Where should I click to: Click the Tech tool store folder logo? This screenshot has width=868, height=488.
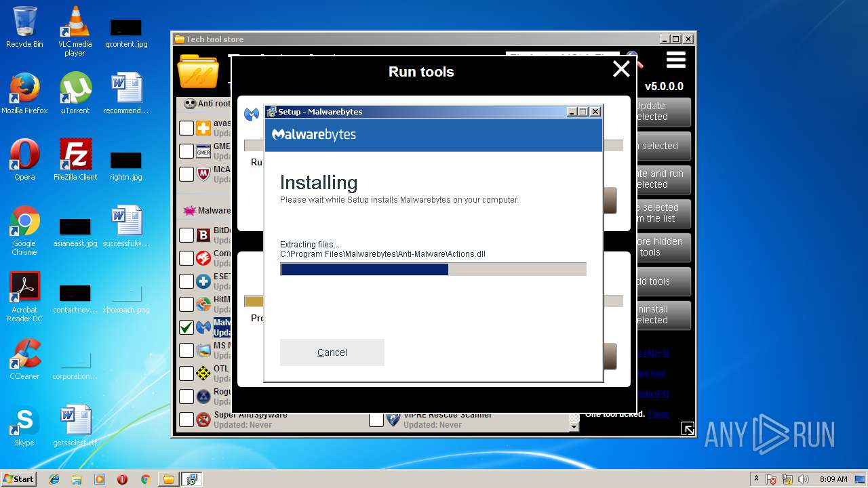(198, 72)
